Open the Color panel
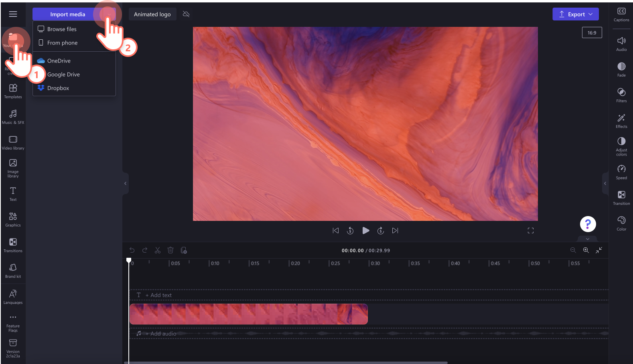 [621, 223]
